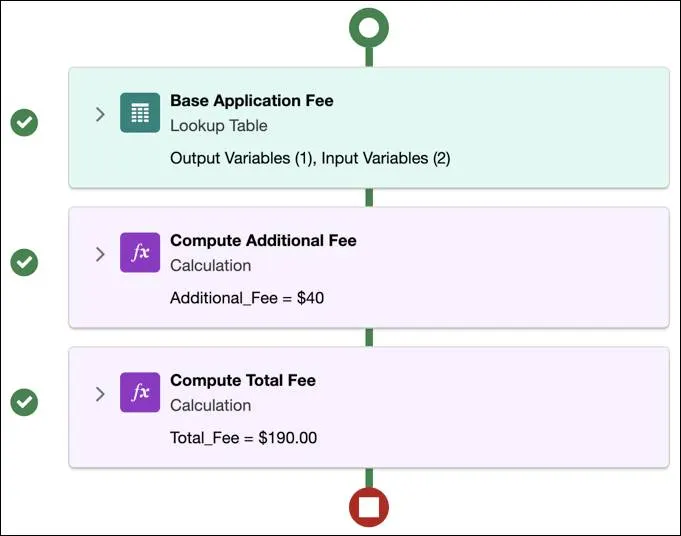Click the connector between first and second steps
This screenshot has height=536, width=681.
pos(369,198)
